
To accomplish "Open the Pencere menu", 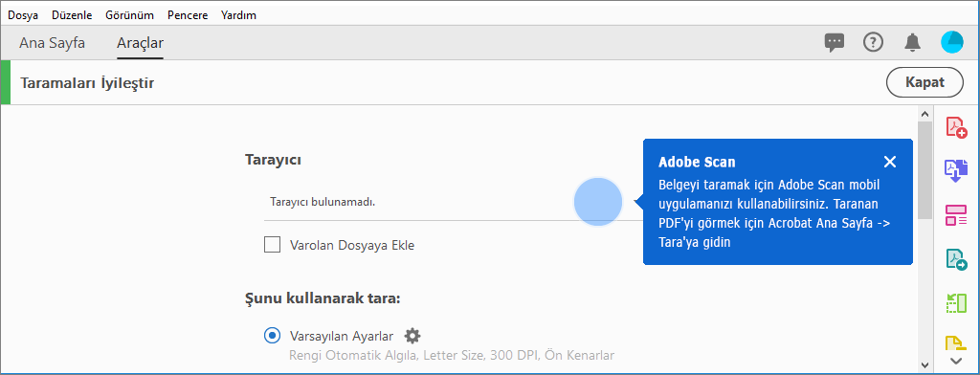I will point(187,15).
